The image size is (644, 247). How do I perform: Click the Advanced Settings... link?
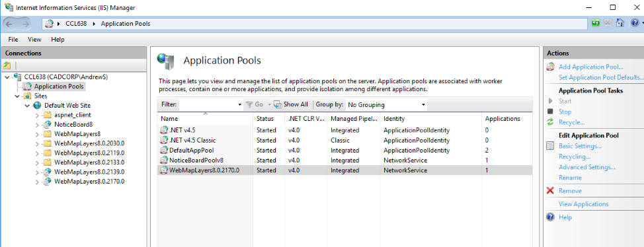tap(587, 167)
